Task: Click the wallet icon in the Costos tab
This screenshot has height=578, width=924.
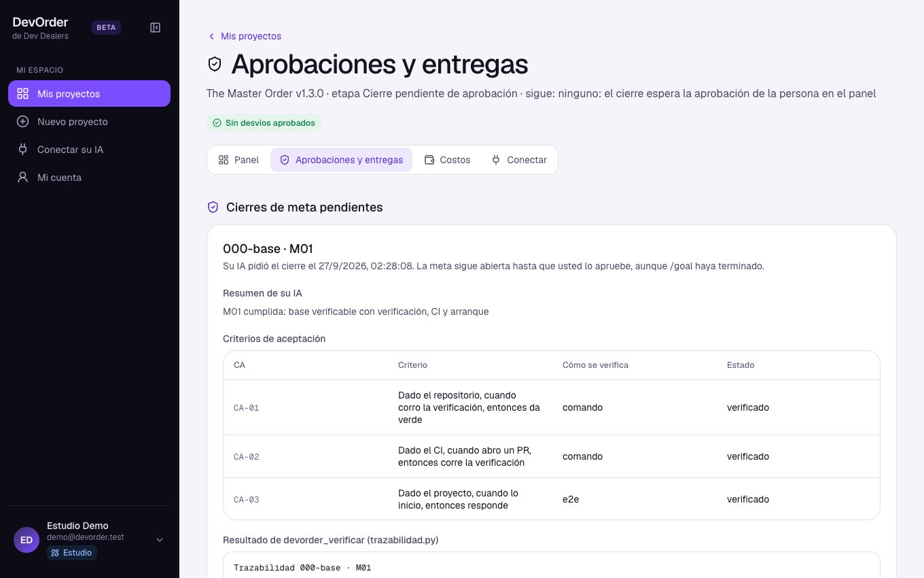Action: coord(429,160)
